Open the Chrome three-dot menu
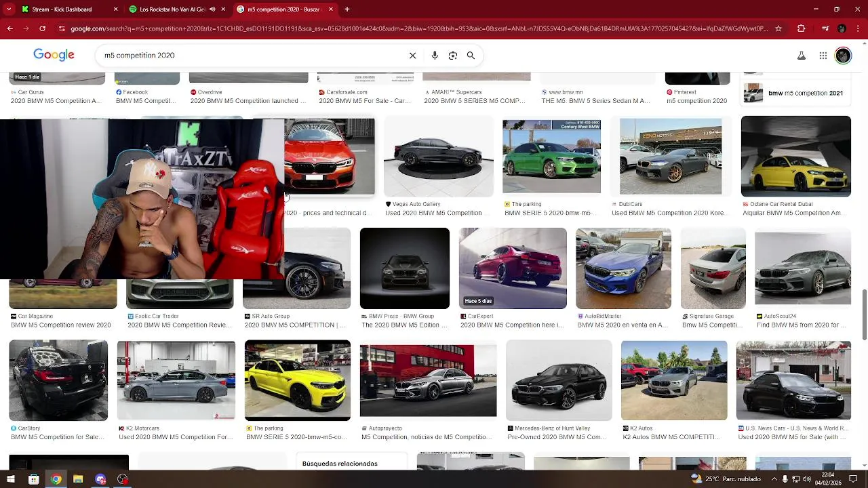Screen dimensions: 868x488 [859, 28]
